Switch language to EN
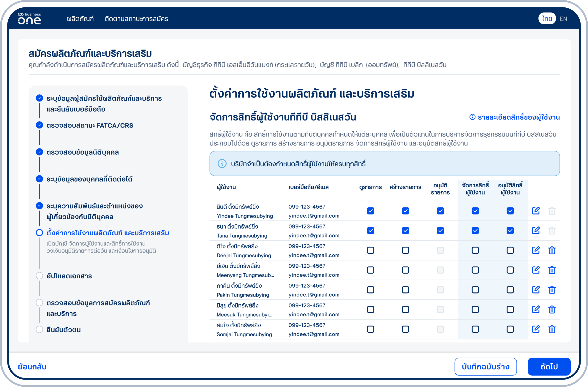Image resolution: width=588 pixels, height=387 pixels. tap(563, 19)
